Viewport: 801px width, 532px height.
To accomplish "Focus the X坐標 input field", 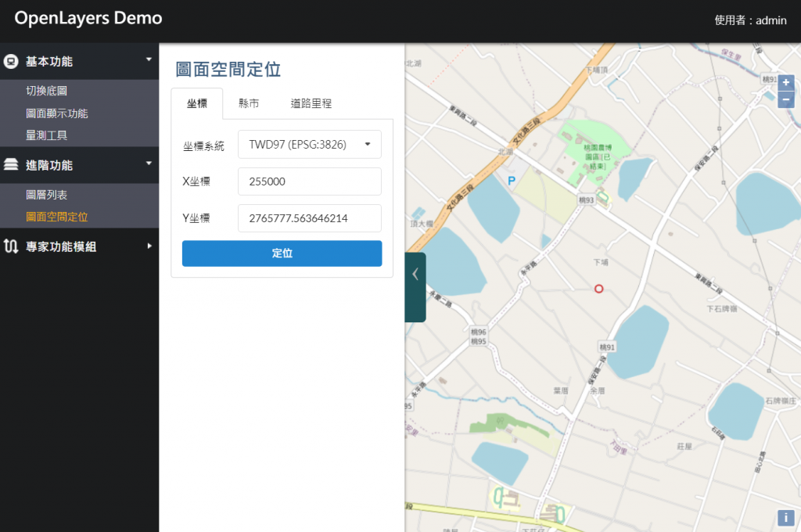I will point(310,182).
